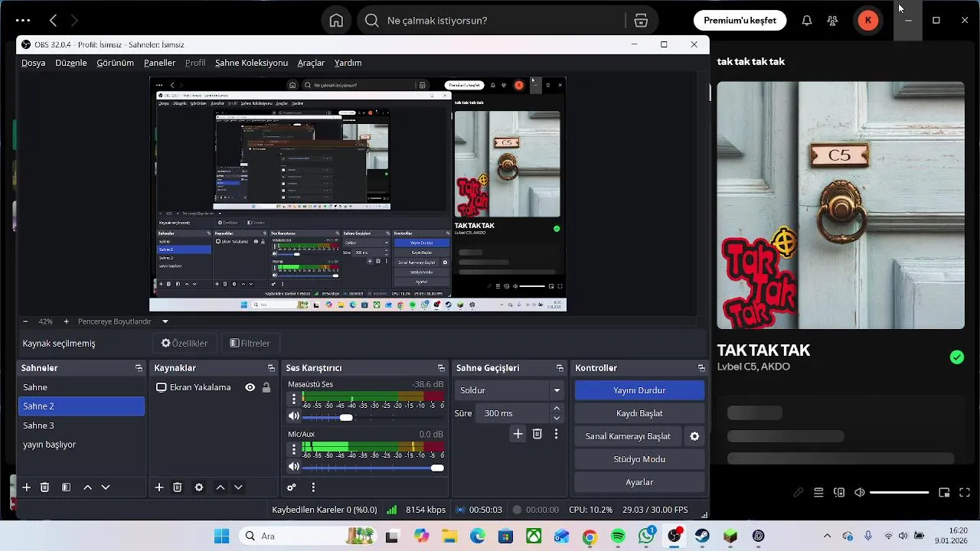980x551 pixels.
Task: Open Araçlar menu
Action: (x=311, y=63)
